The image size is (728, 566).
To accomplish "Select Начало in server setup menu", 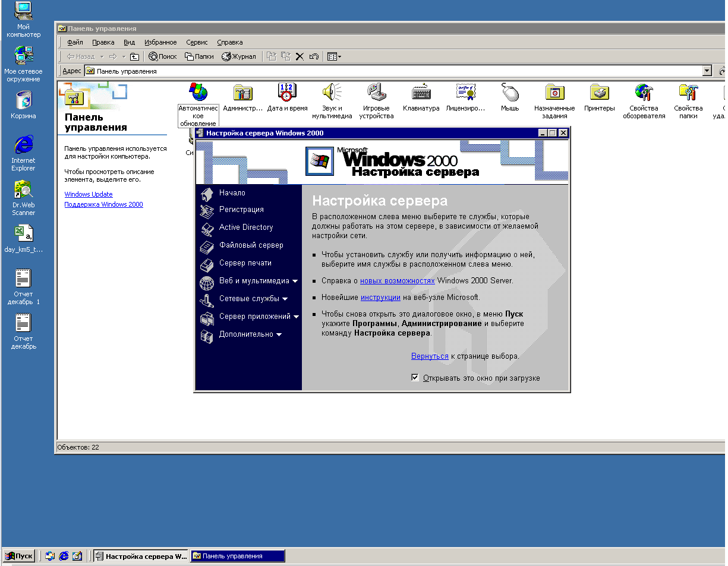I will pos(232,193).
